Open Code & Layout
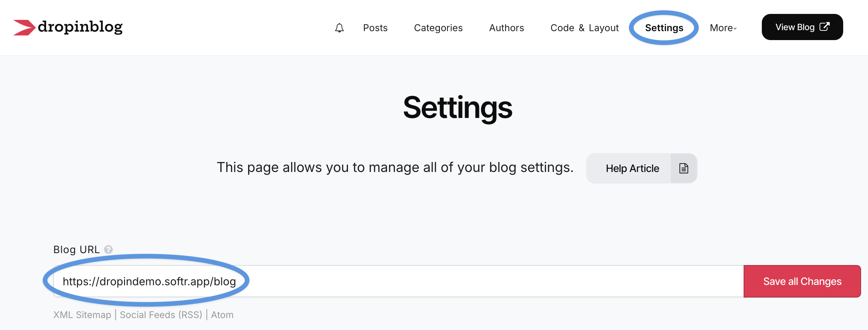Viewport: 868px width, 330px height. (x=584, y=28)
